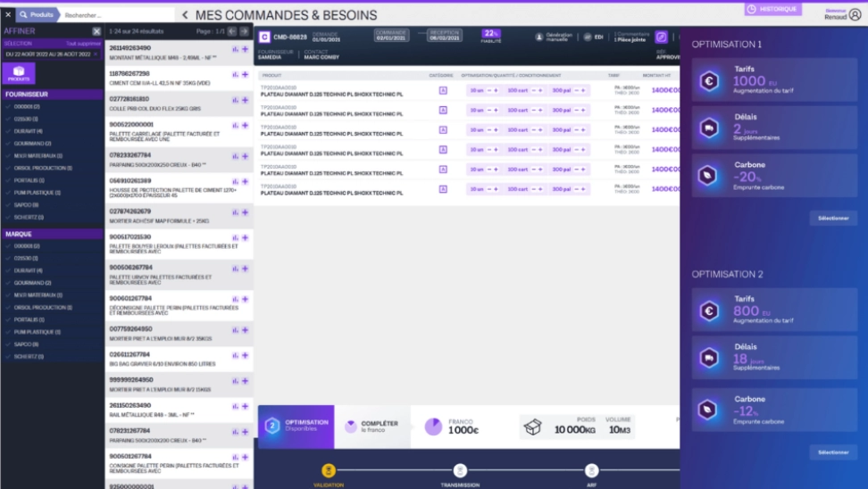
Task: View stats chart icon for 118786267298
Action: tap(236, 75)
